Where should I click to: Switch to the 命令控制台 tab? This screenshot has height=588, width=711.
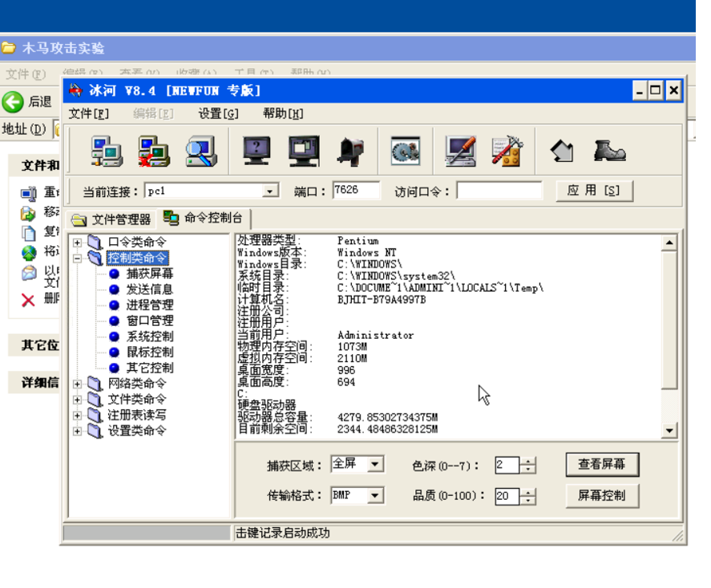tap(203, 218)
